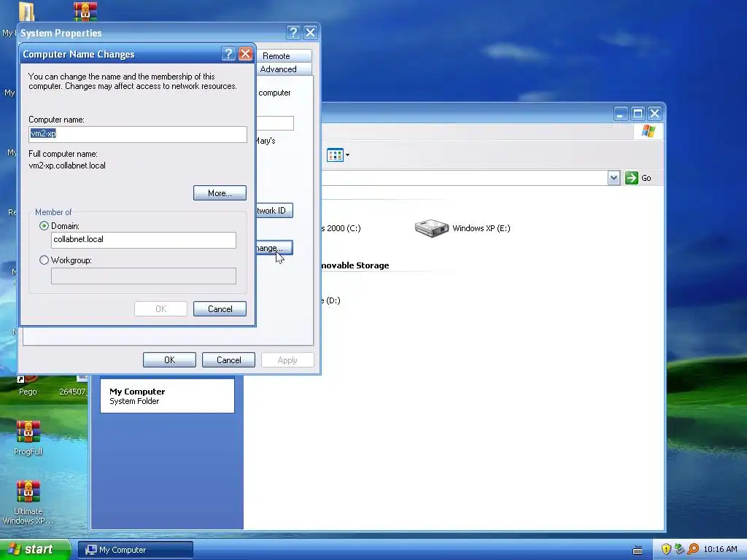Click the security shield tray icon
Viewport: 747px width, 560px height.
666,550
